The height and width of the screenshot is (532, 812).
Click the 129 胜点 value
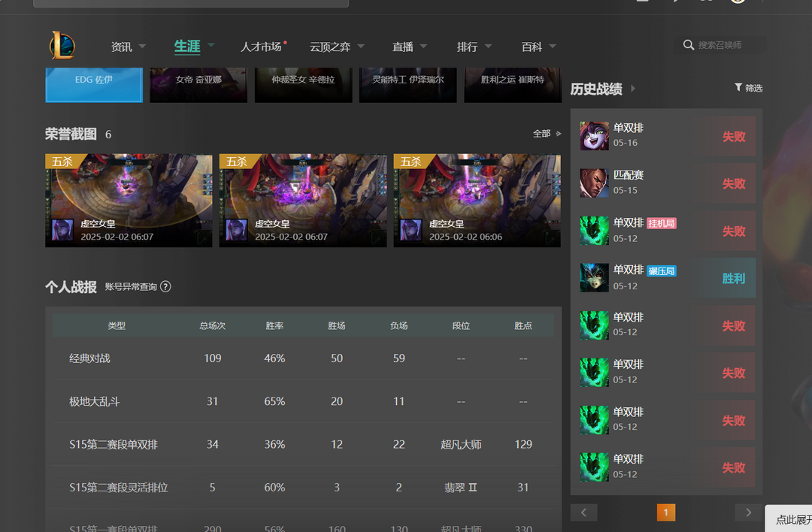[523, 444]
